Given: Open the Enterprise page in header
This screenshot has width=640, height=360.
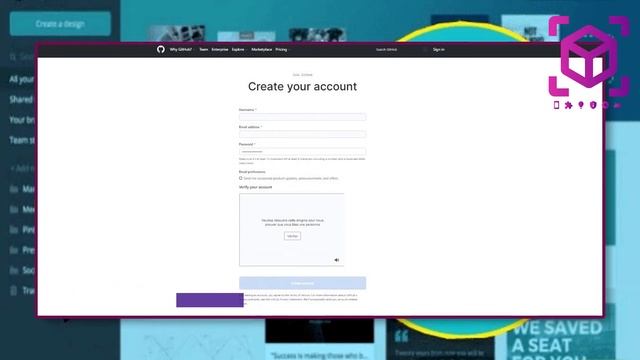Looking at the screenshot, I should coord(220,49).
